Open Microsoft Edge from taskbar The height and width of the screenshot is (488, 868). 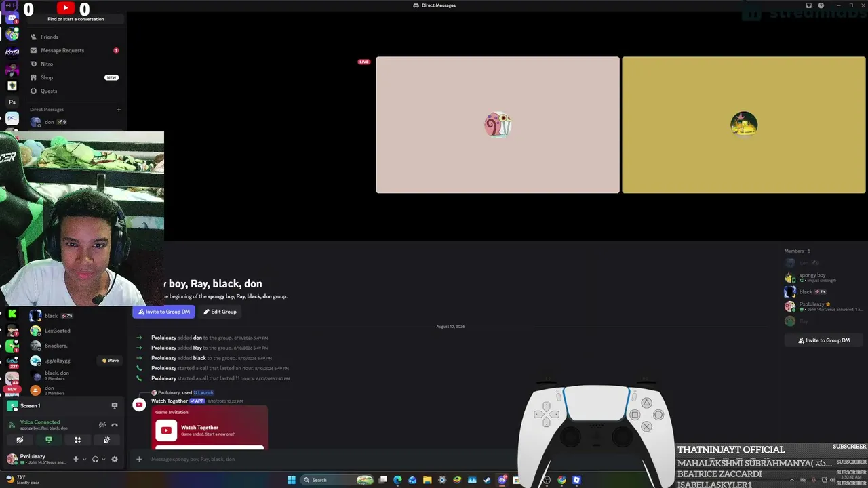pyautogui.click(x=397, y=480)
